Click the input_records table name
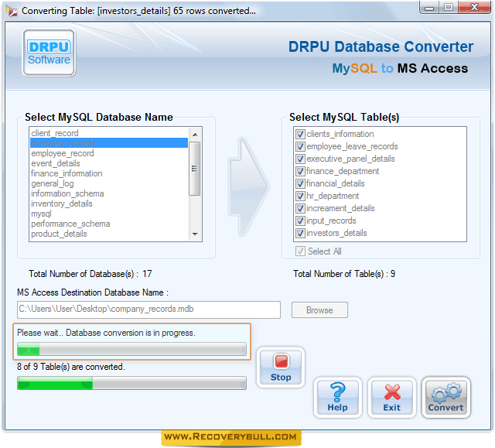The width and height of the screenshot is (495, 448). [331, 221]
